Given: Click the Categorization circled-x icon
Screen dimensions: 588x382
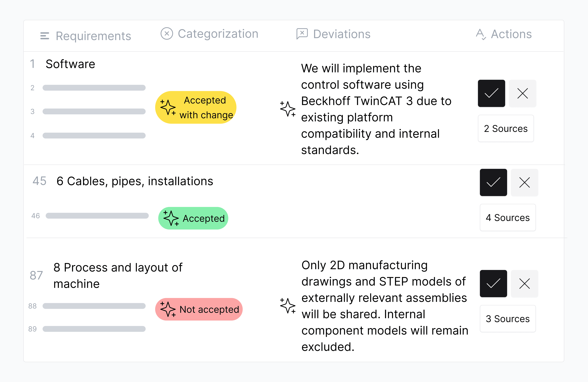Looking at the screenshot, I should point(167,34).
